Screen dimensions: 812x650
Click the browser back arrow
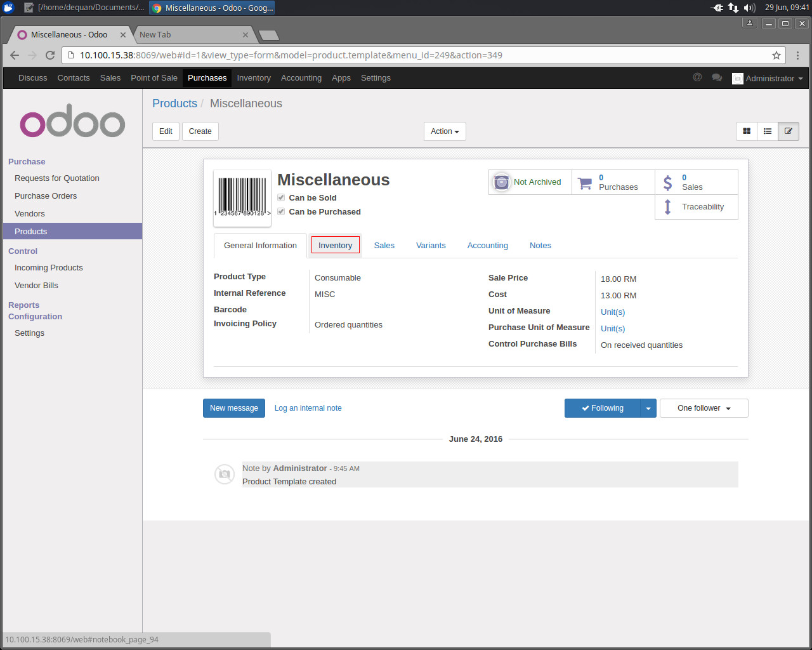click(15, 55)
